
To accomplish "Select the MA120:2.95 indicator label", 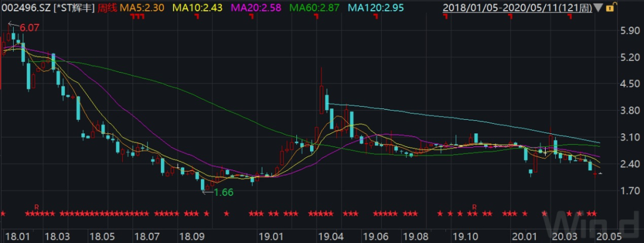I will tap(376, 7).
